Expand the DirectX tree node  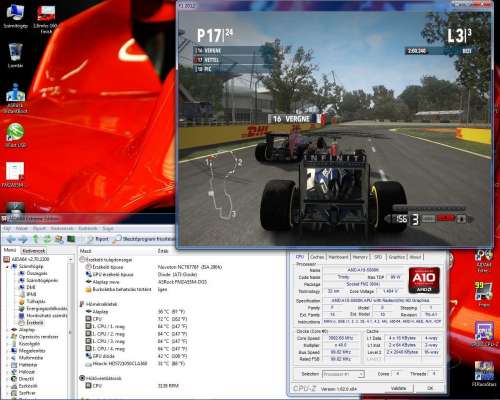tap(7, 379)
